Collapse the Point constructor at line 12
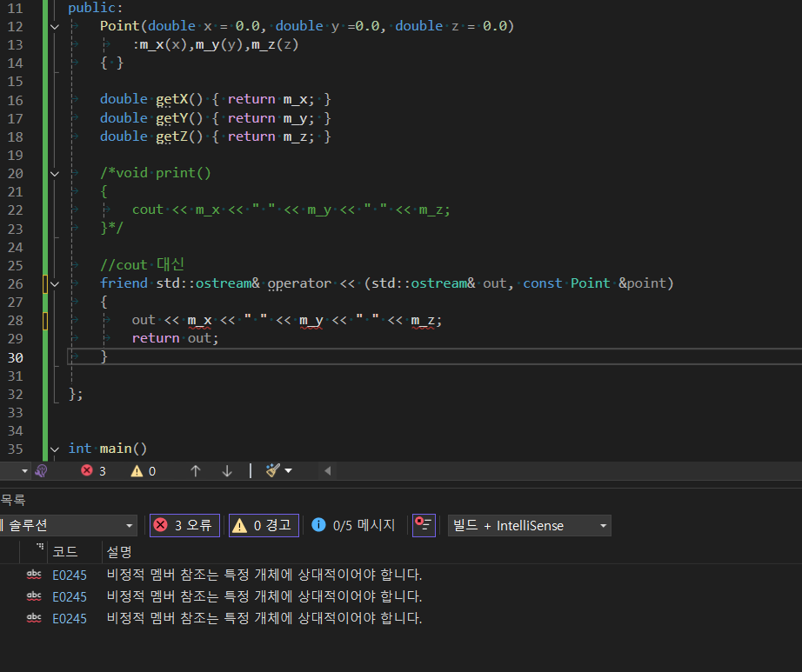This screenshot has width=802, height=672. click(55, 27)
